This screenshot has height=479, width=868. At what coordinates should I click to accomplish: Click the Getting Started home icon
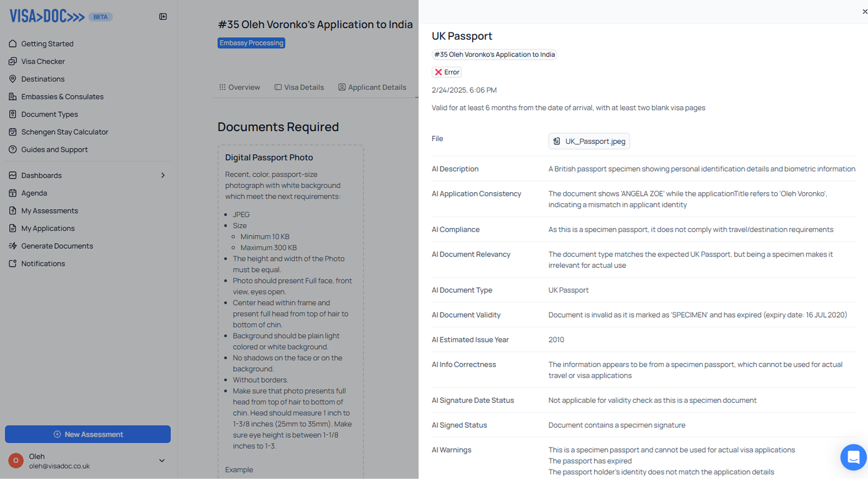(12, 44)
